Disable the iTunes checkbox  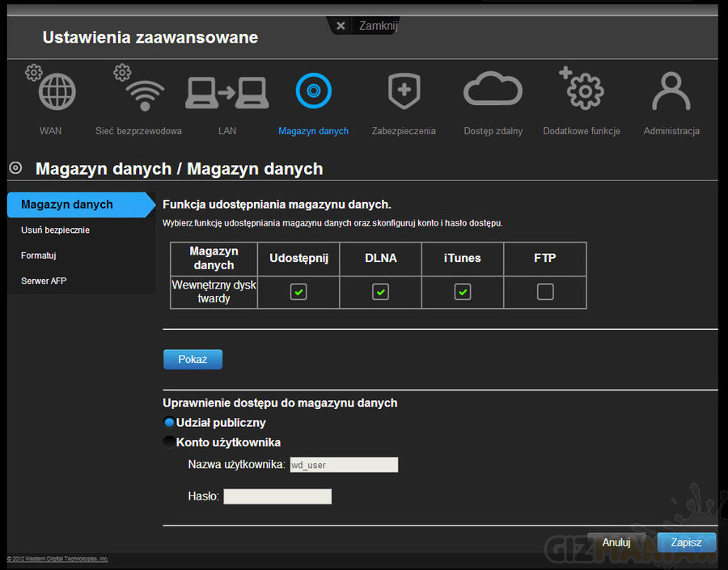click(x=463, y=292)
